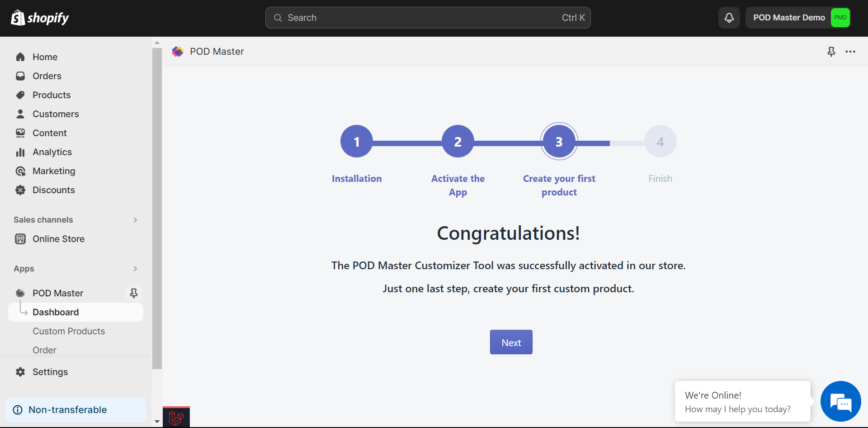Click the Sales channels heading text
The height and width of the screenshot is (428, 868).
coord(43,220)
